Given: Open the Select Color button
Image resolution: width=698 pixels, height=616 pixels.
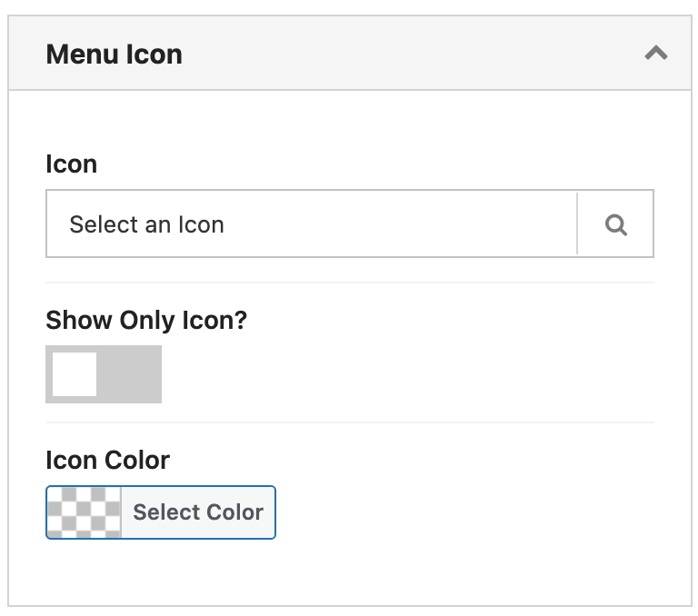Looking at the screenshot, I should point(161,512).
